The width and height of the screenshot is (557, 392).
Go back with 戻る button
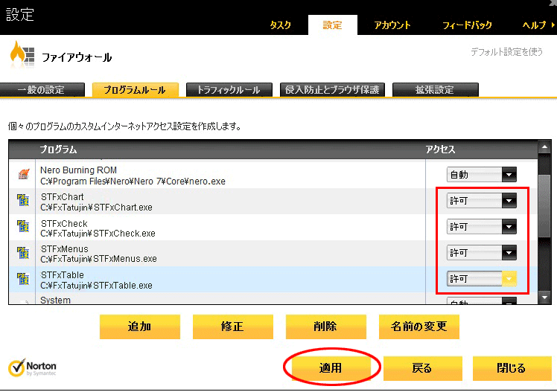[422, 368]
